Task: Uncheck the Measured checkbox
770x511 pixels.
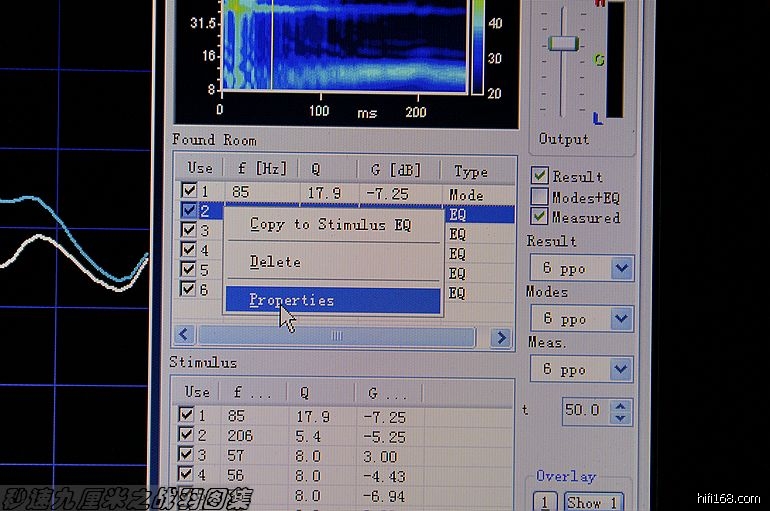Action: (x=540, y=217)
